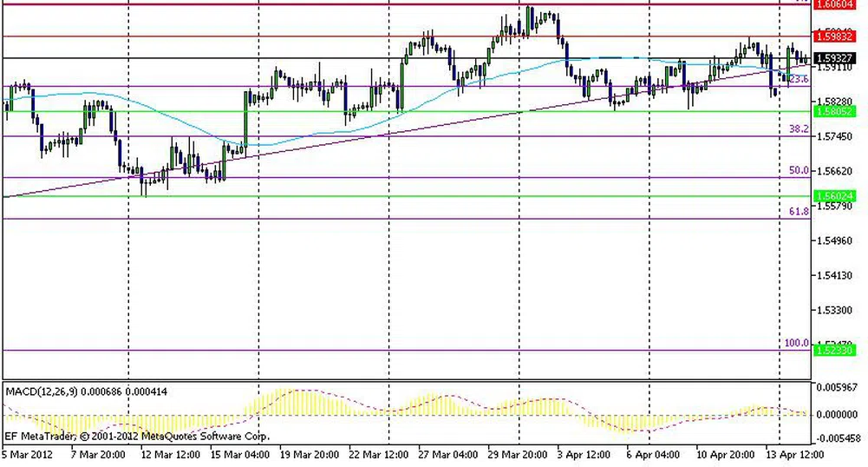Select the Fibonacci 50.0 level label
This screenshot has height=467, width=868.
coord(799,170)
